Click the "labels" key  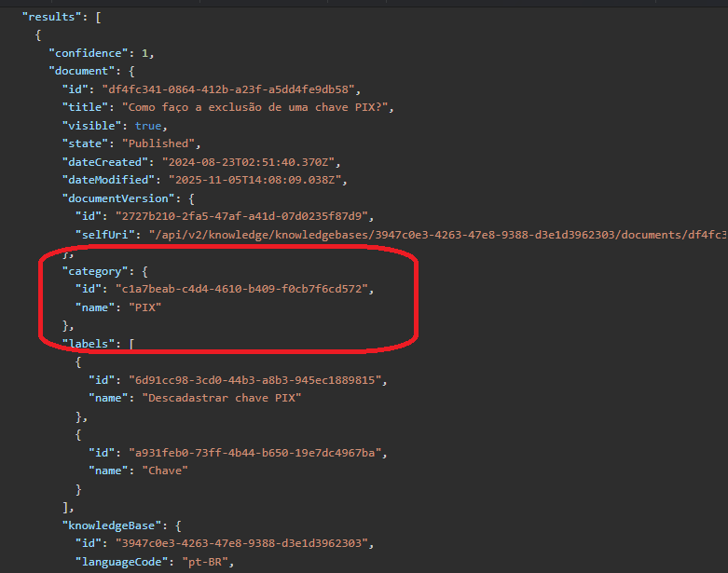[x=89, y=344]
